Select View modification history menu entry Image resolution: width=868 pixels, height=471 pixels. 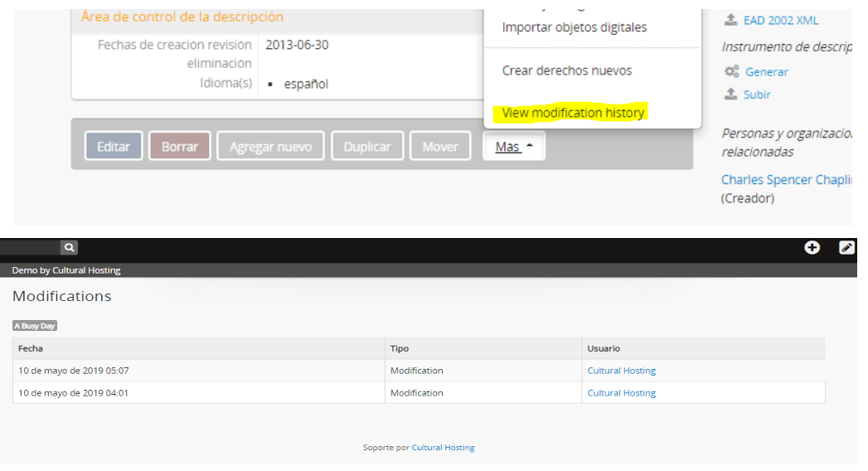pyautogui.click(x=573, y=112)
